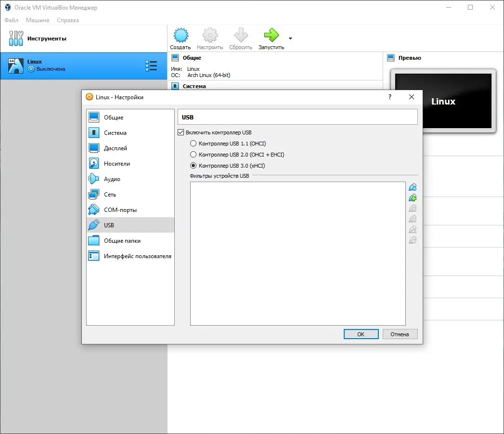Click the Система section header in details
This screenshot has width=504, height=434.
[x=194, y=86]
